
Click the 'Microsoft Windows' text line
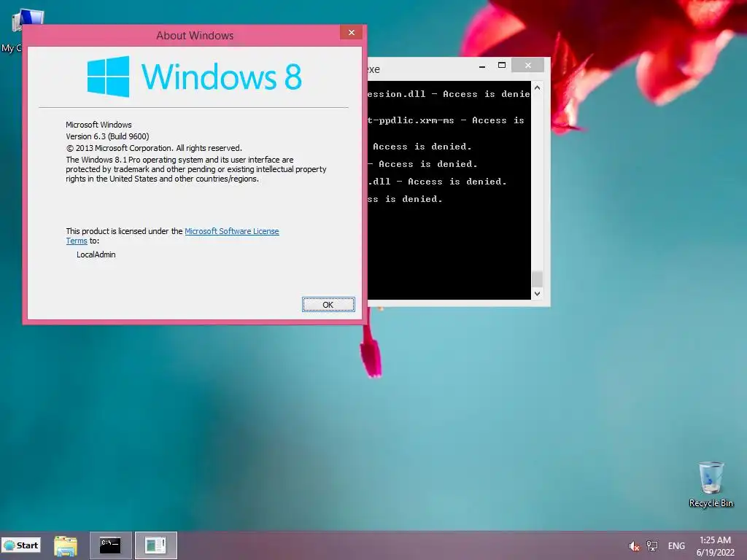coord(98,124)
